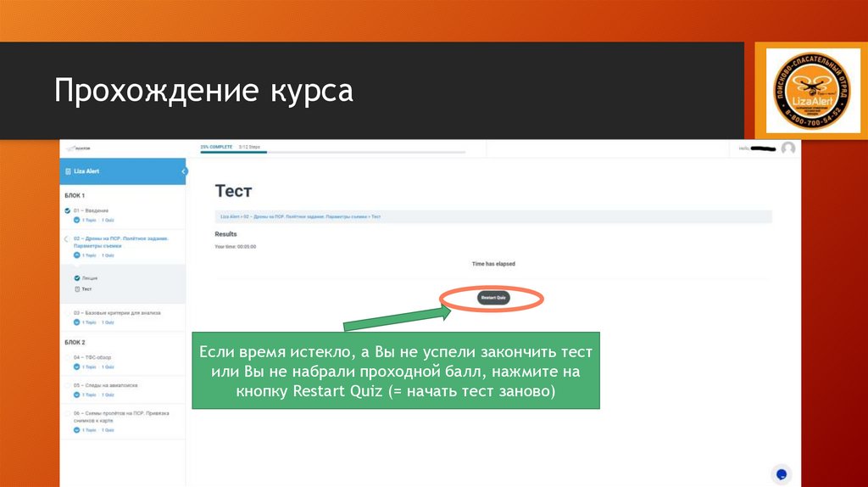Click the site logo above the sidebar

(x=78, y=148)
